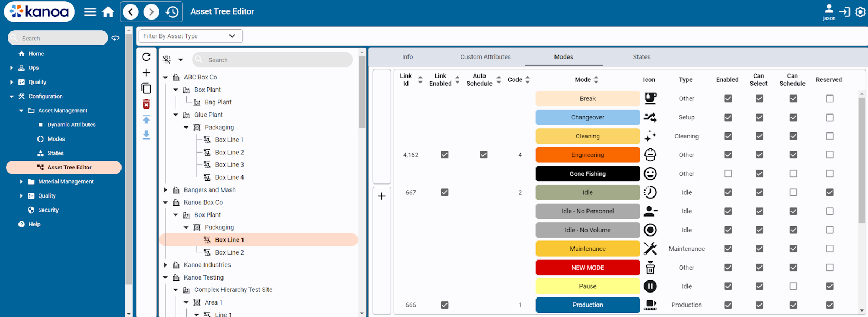Open navigation history clock icon
The height and width of the screenshot is (317, 868).
pyautogui.click(x=172, y=11)
